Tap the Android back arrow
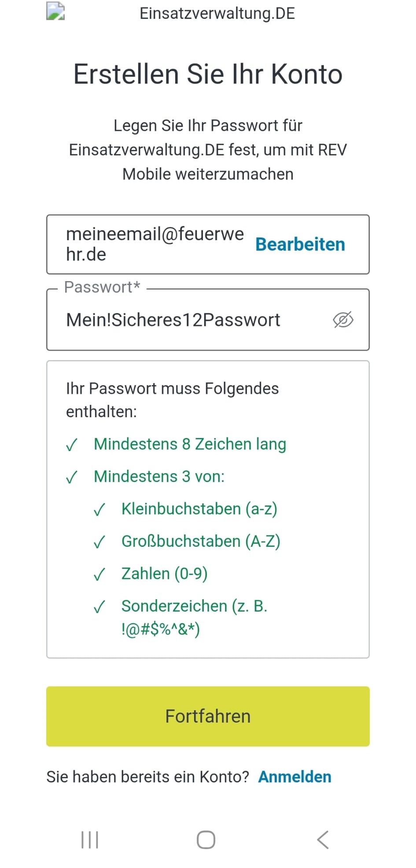 coord(323,840)
